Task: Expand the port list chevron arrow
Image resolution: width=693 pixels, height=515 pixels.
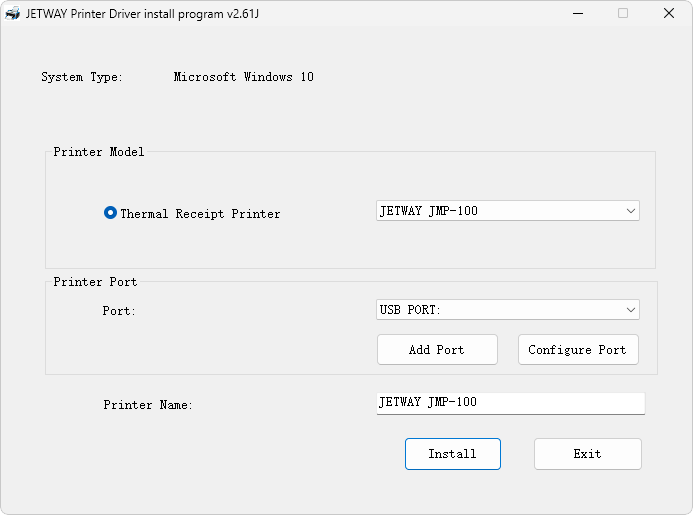Action: [x=631, y=310]
